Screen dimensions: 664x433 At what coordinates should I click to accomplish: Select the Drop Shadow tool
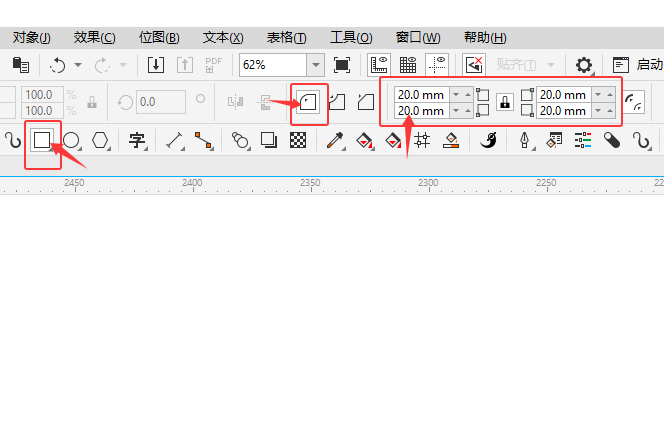(269, 140)
